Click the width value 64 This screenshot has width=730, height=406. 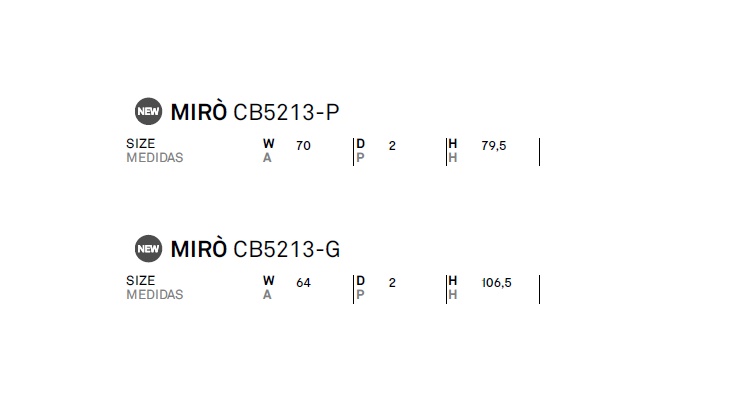pos(303,283)
